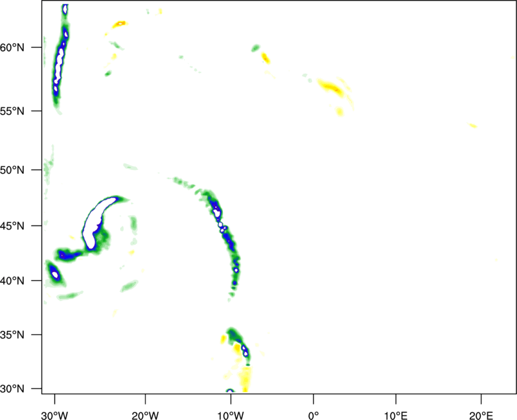The image size is (517, 420).
Task: Click the 45°N latitude label
Action: tap(12, 226)
